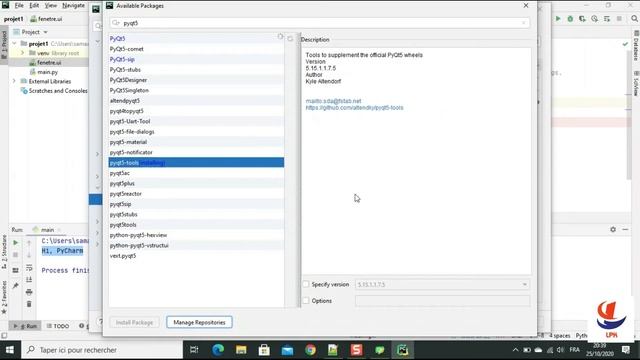Click scroll-to-end icon in Run panel
This screenshot has height=360, width=640.
pyautogui.click(x=29, y=280)
